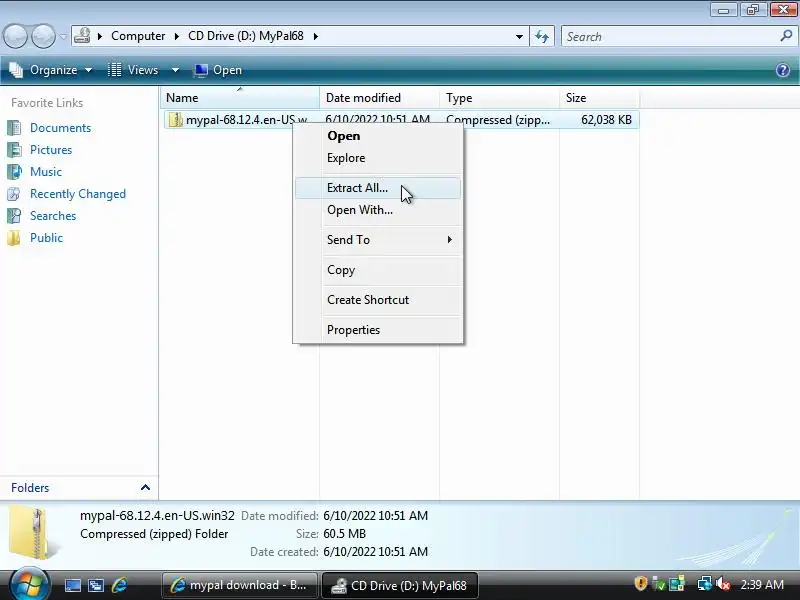
Task: Select Computer in the address breadcrumb
Action: tap(138, 36)
